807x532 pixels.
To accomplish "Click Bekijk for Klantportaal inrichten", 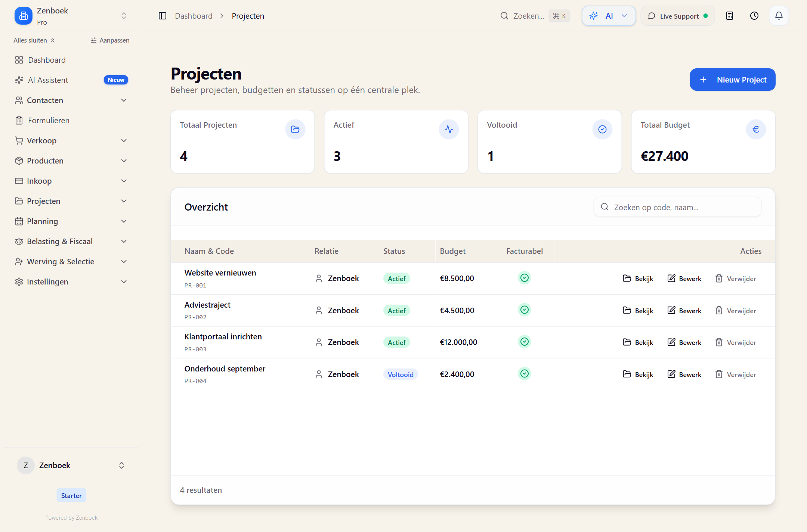I will coord(638,342).
